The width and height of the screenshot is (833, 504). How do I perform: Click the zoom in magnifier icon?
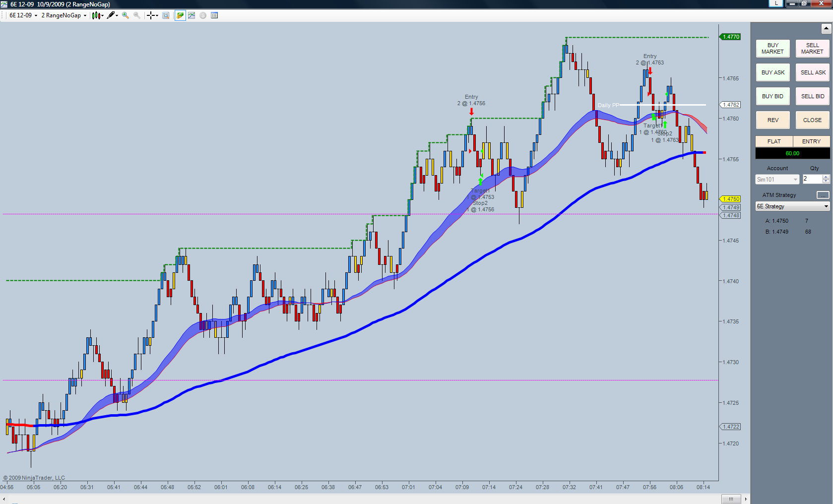(126, 15)
